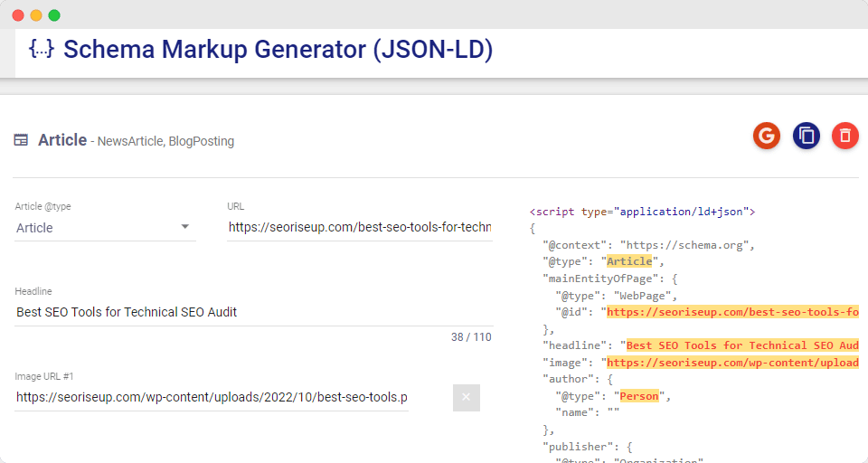868x463 pixels.
Task: Edit the Headline input field
Action: coord(253,312)
